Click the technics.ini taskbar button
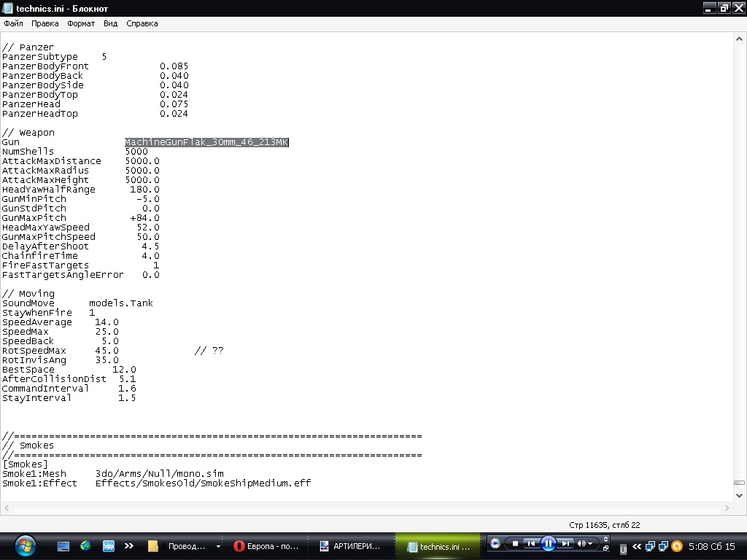The width and height of the screenshot is (747, 560). pyautogui.click(x=438, y=546)
